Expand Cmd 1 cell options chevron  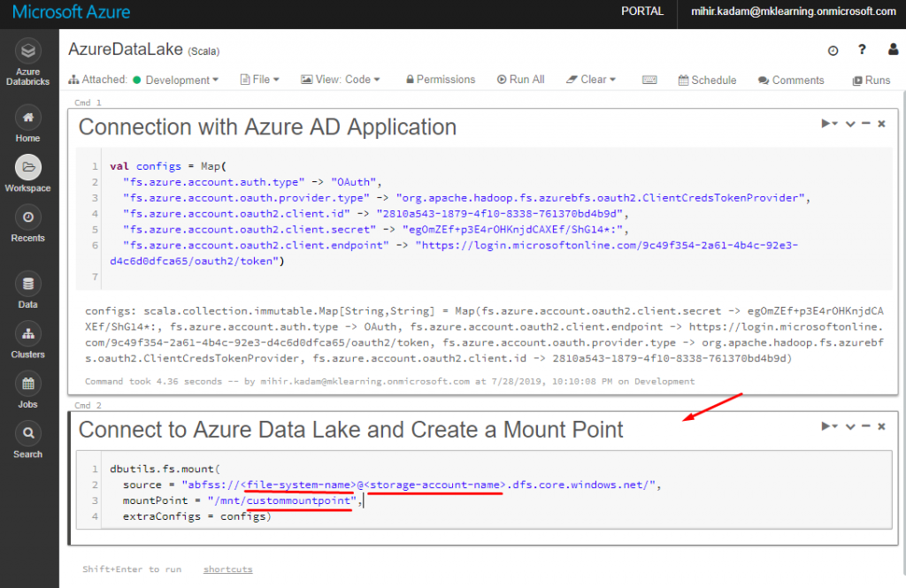pyautogui.click(x=850, y=124)
